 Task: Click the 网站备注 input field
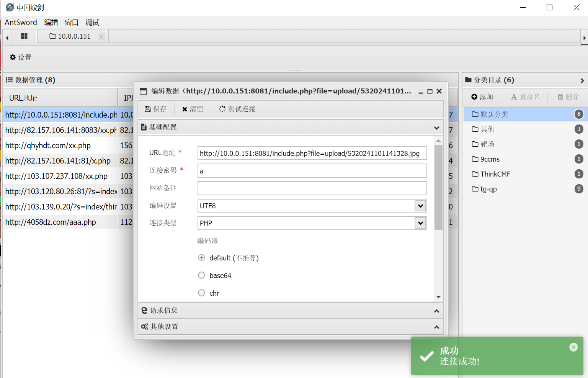(x=312, y=188)
